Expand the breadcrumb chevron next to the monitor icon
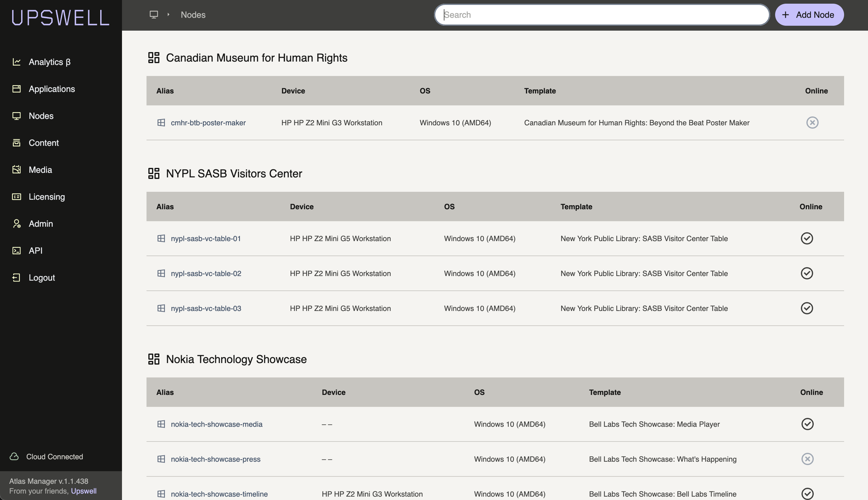The height and width of the screenshot is (500, 868). pos(168,15)
